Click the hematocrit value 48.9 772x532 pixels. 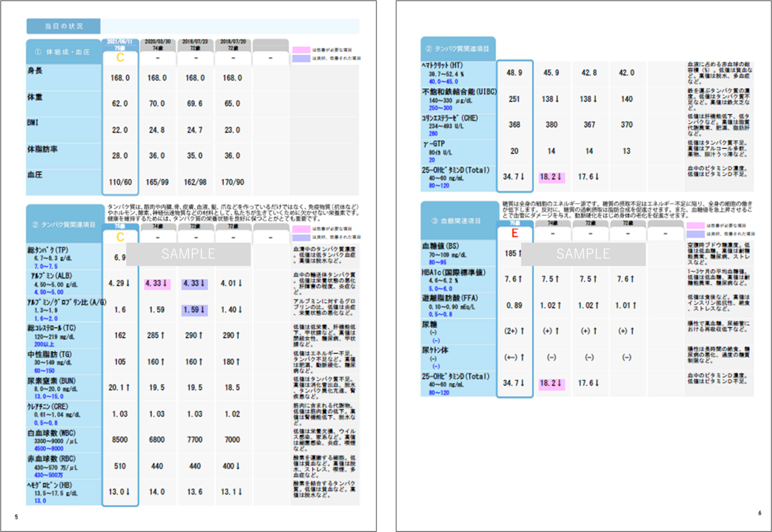(x=514, y=73)
